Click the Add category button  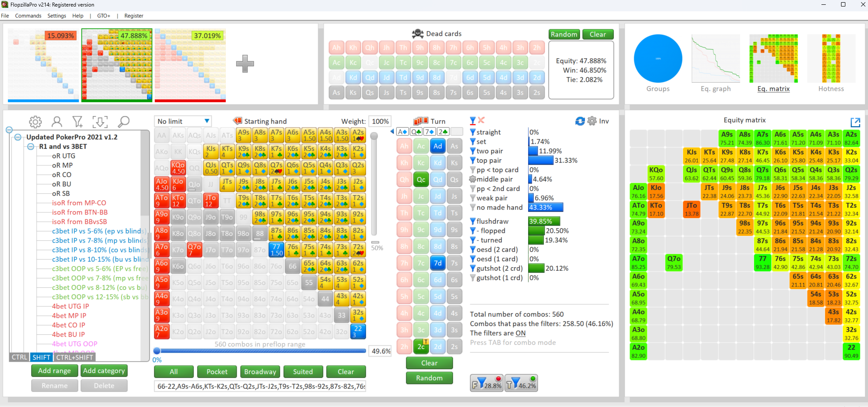tap(104, 370)
